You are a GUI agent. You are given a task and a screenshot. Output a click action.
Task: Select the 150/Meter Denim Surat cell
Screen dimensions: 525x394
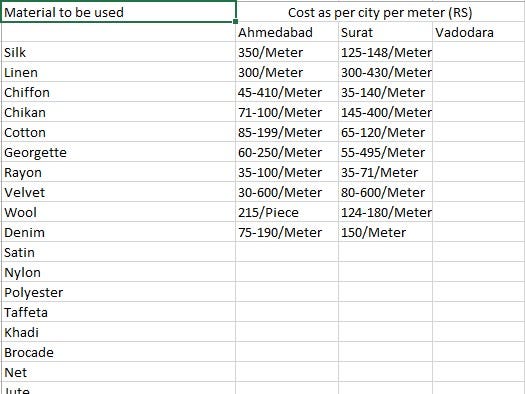click(385, 232)
